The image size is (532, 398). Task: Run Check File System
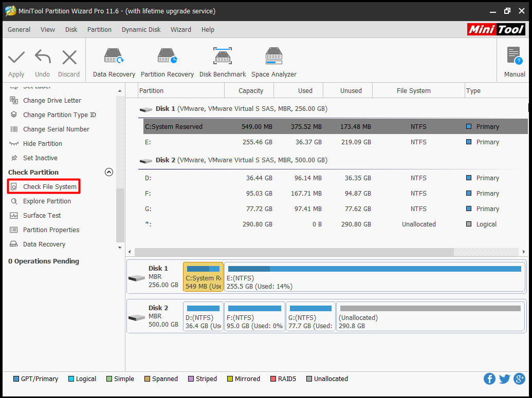pos(43,187)
